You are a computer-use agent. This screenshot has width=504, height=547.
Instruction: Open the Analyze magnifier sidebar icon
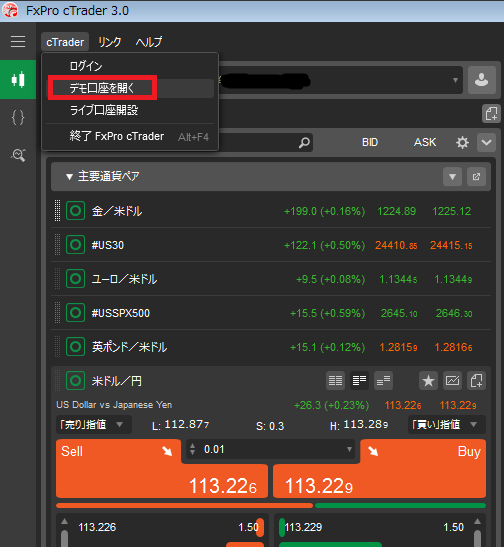(18, 155)
